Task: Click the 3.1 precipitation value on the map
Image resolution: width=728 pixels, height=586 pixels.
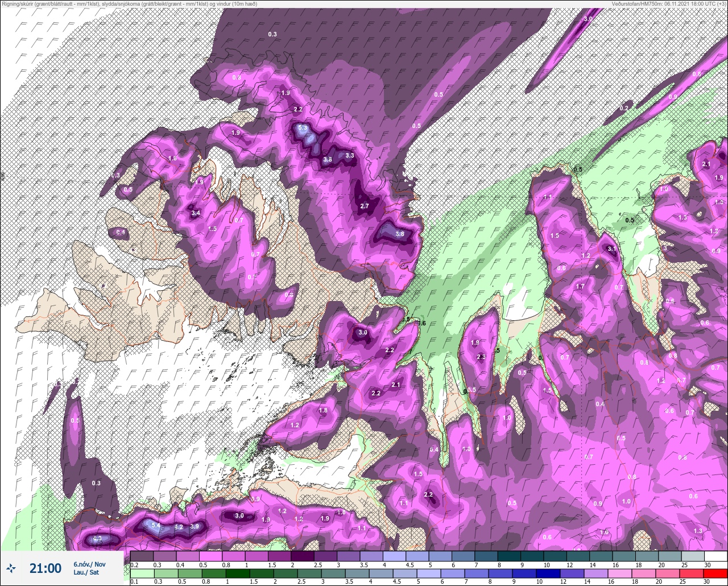Action: [612, 249]
